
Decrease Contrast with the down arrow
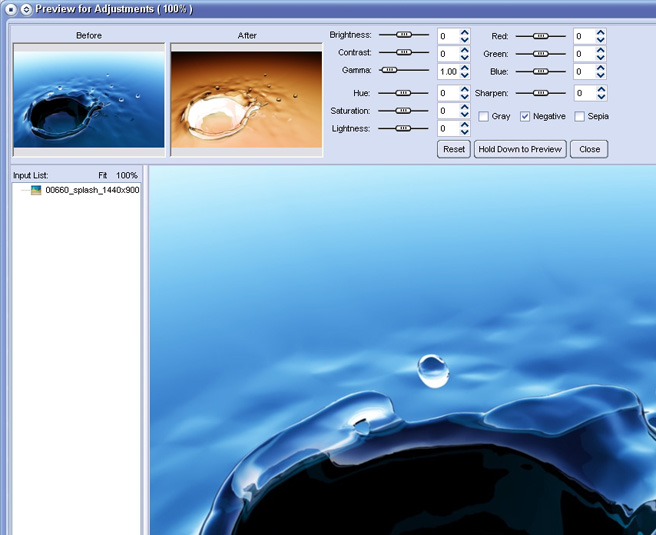coord(464,57)
